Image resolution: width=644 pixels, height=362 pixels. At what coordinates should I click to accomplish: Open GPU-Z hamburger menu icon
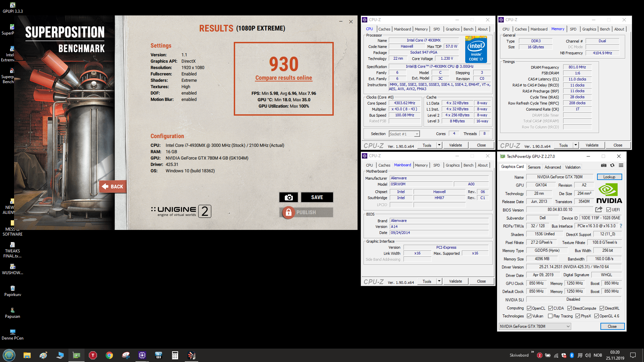tap(621, 166)
